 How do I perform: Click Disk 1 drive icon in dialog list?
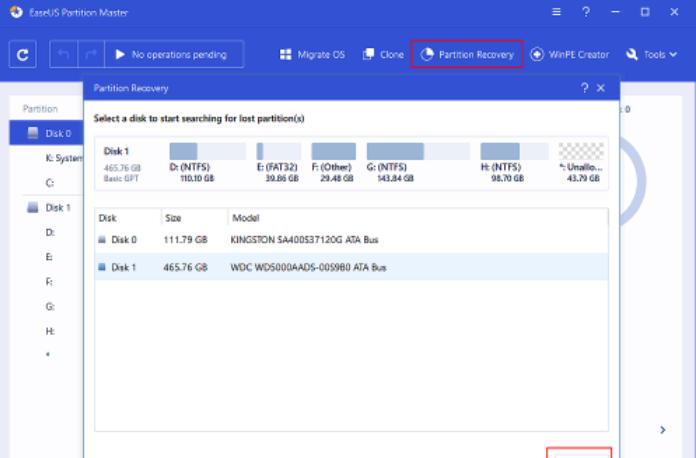tap(102, 267)
